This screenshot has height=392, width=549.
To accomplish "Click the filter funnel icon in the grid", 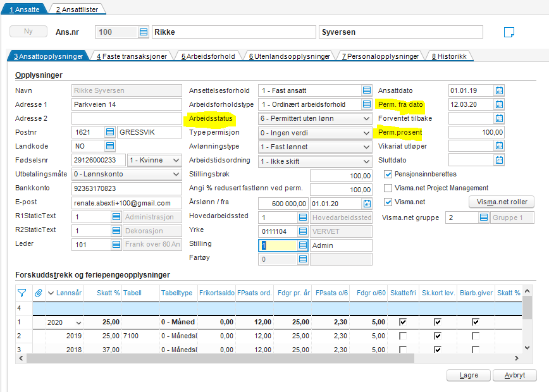I will click(22, 293).
